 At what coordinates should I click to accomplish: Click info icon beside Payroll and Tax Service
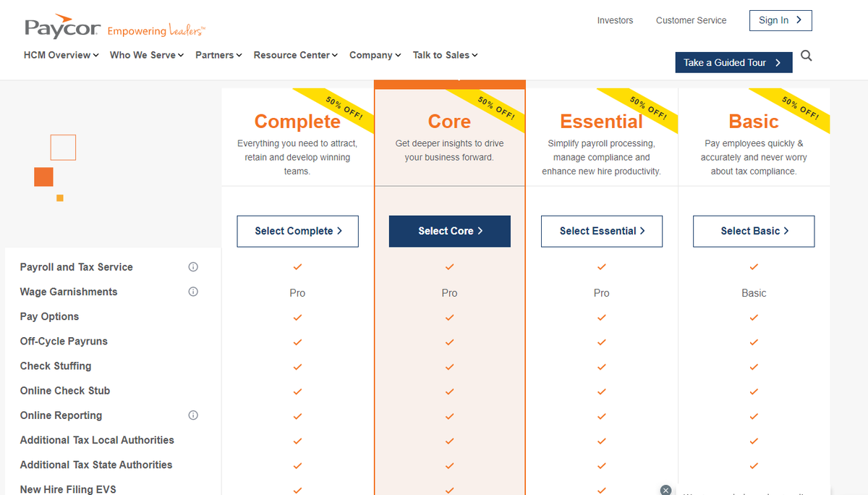[x=193, y=267]
